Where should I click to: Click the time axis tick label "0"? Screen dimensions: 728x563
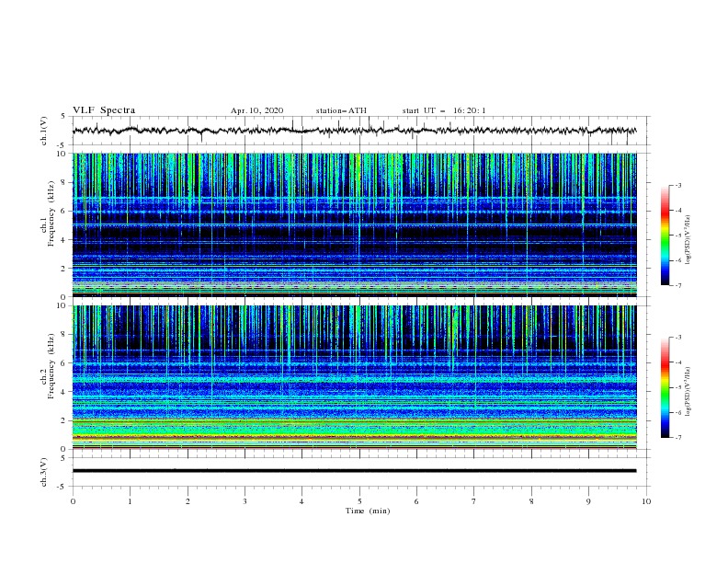[73, 501]
